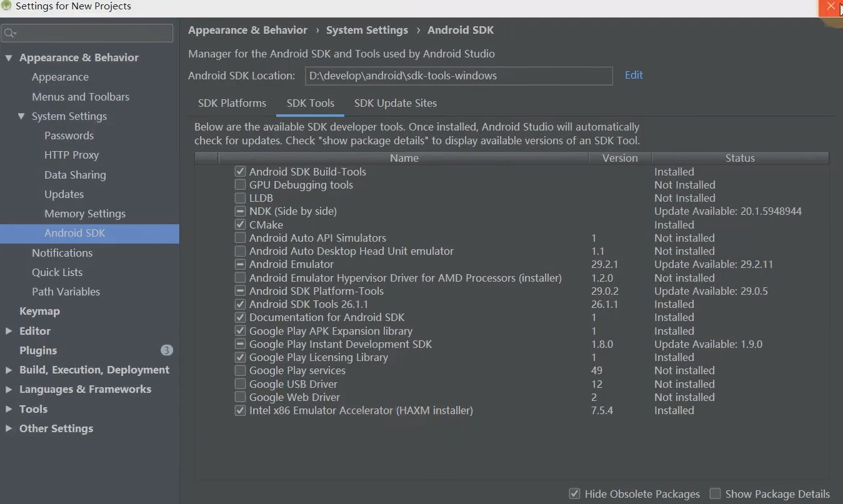This screenshot has height=504, width=843.
Task: Check the Google Play services checkbox
Action: [240, 370]
